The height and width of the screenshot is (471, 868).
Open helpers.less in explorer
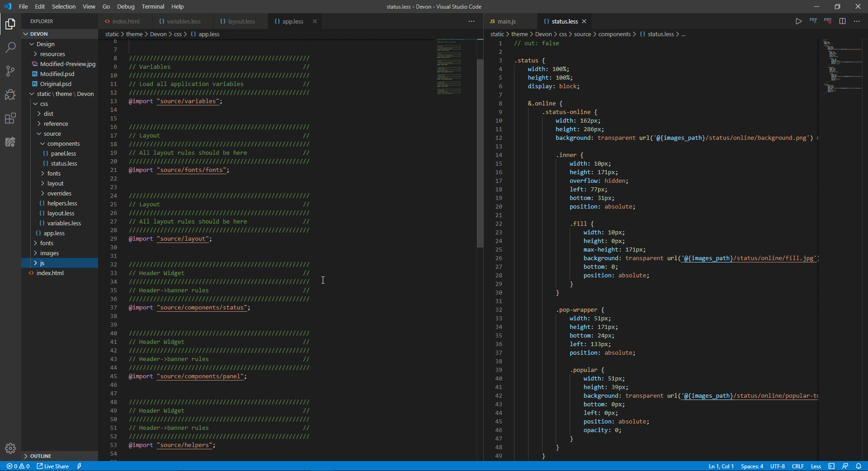click(x=60, y=203)
